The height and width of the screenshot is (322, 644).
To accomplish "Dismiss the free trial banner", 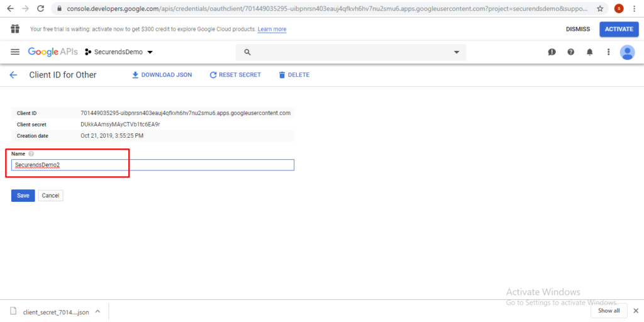I will click(x=578, y=29).
